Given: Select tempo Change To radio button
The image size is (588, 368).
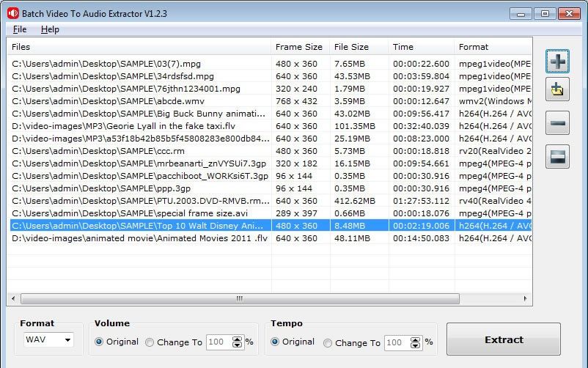Looking at the screenshot, I should (x=328, y=343).
